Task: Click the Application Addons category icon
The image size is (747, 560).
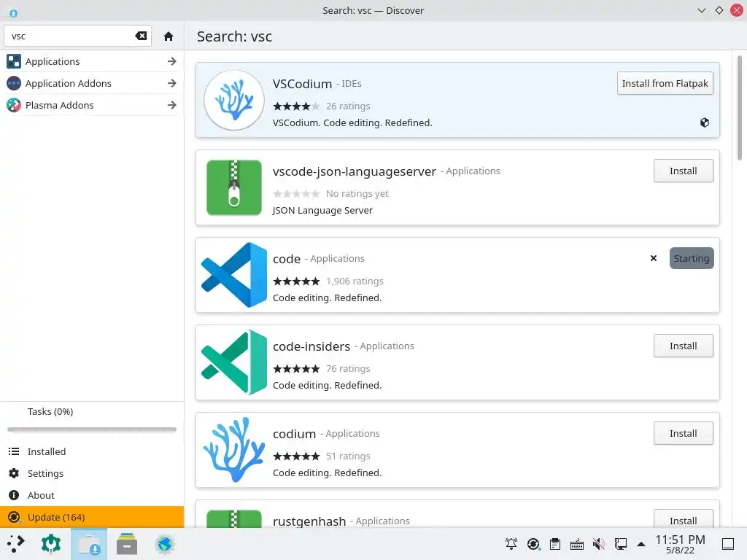Action: click(14, 83)
